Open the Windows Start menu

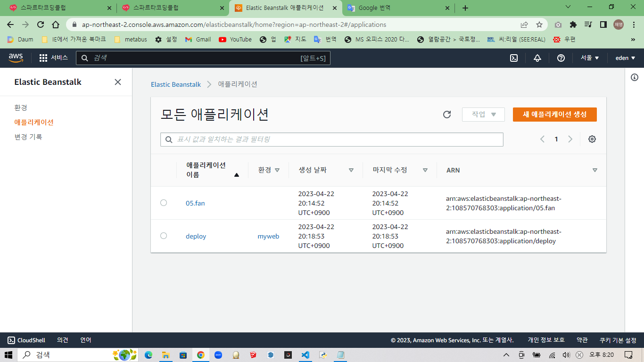click(8, 355)
